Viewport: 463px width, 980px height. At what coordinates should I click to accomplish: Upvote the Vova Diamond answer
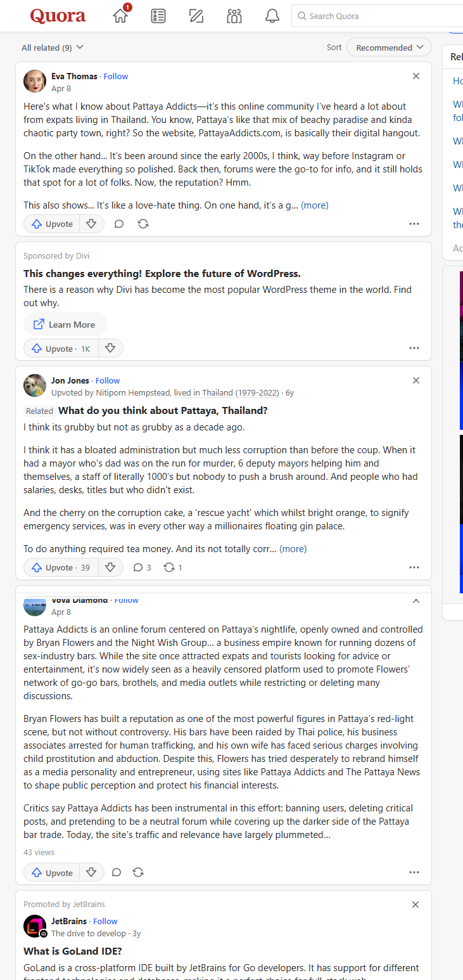(53, 873)
